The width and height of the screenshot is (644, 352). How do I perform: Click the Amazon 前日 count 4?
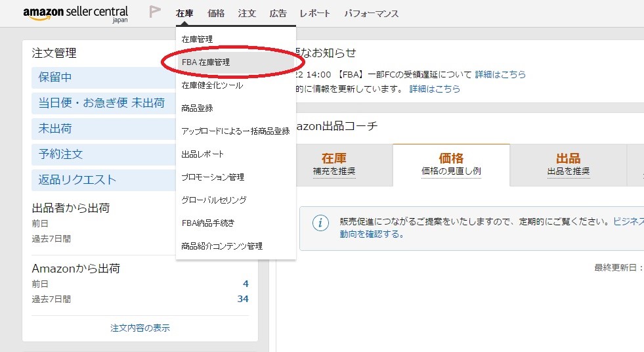[x=246, y=284]
